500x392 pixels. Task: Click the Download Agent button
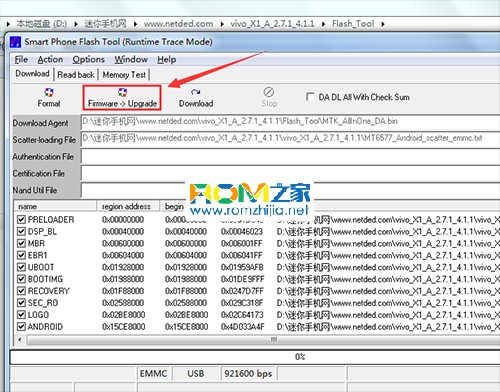pos(46,123)
